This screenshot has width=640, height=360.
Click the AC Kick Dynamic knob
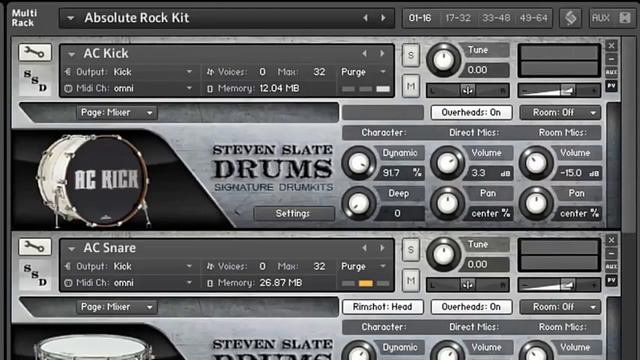pyautogui.click(x=359, y=163)
